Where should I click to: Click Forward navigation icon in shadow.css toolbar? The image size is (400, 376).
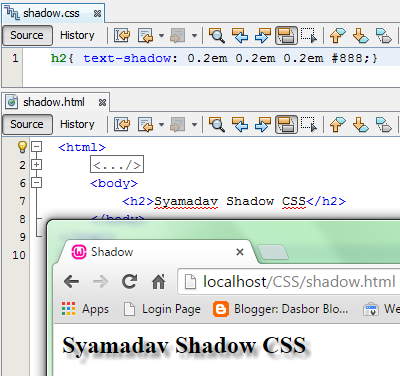[x=177, y=35]
